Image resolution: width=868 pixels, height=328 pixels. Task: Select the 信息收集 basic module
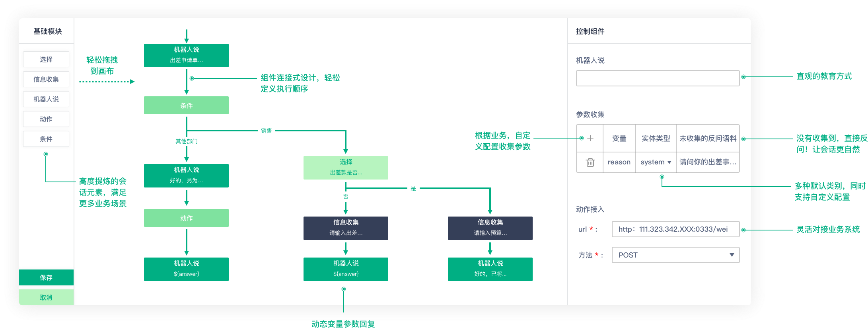coord(46,79)
